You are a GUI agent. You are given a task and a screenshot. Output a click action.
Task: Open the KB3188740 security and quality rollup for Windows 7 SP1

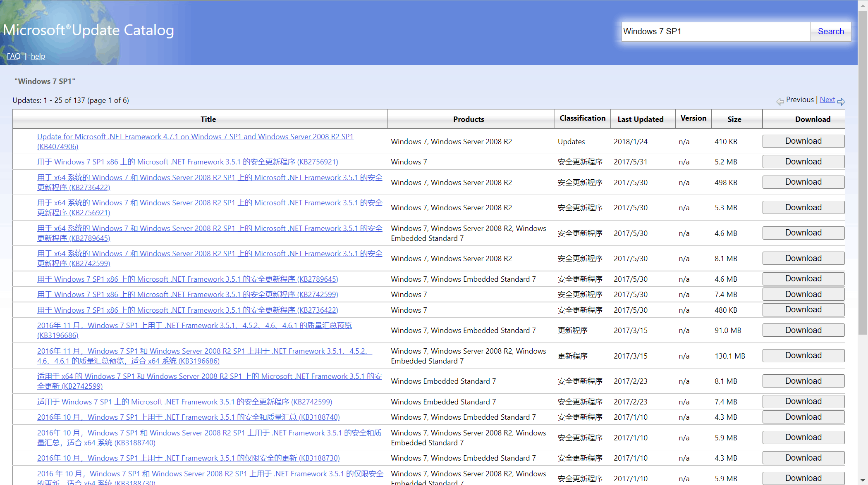coord(189,417)
